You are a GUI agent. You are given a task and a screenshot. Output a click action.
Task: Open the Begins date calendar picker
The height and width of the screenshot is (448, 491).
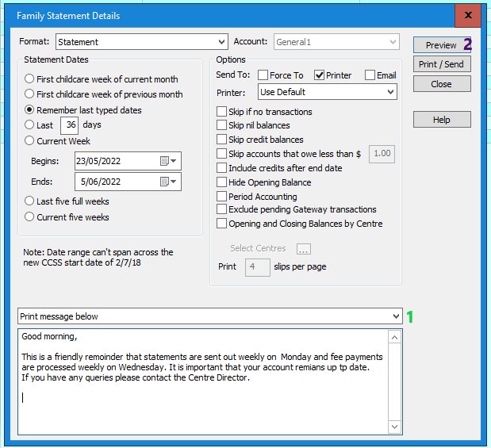[x=168, y=161]
